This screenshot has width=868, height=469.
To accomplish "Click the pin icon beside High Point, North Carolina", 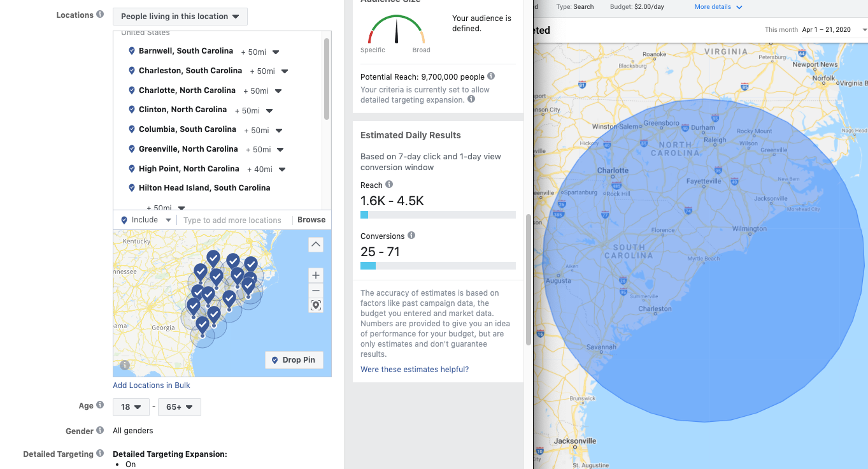I will tap(132, 169).
